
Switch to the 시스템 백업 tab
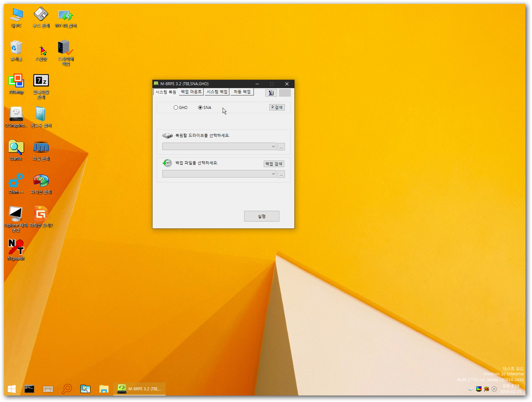pos(217,92)
